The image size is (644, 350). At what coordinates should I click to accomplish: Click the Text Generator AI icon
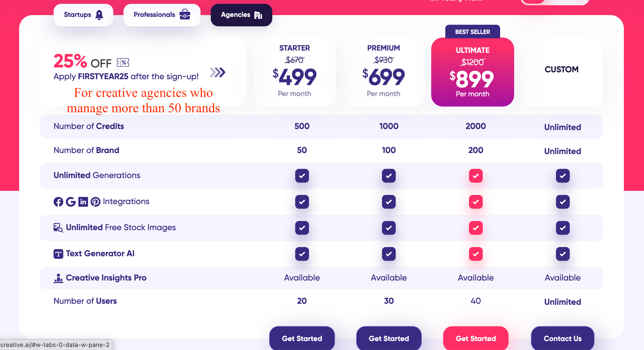pos(58,254)
